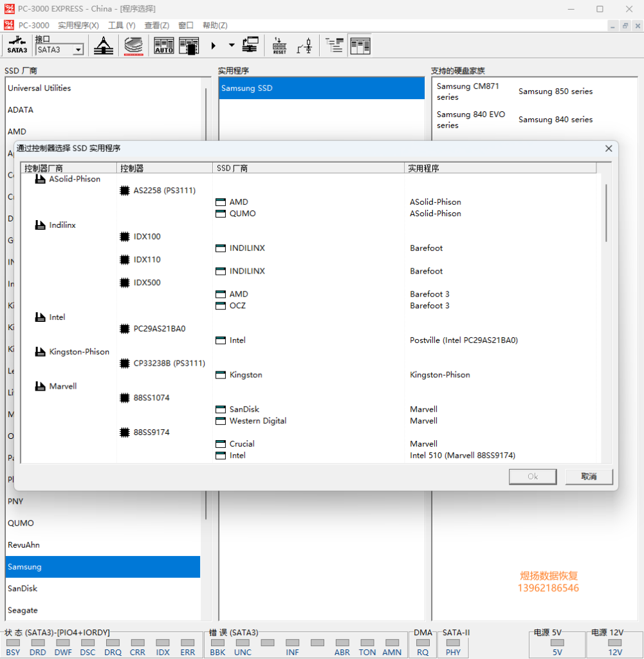Click the Indilinx vendor icon in dialog tree
This screenshot has height=659, width=644.
41,225
